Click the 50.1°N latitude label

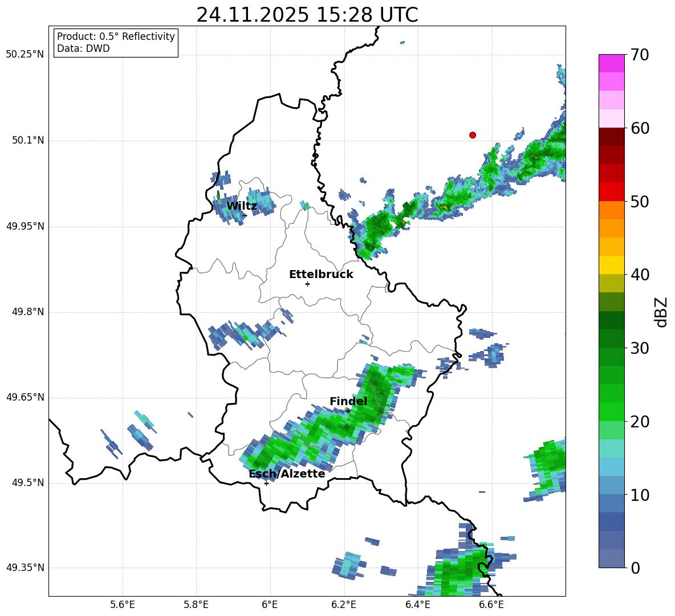tap(28, 141)
